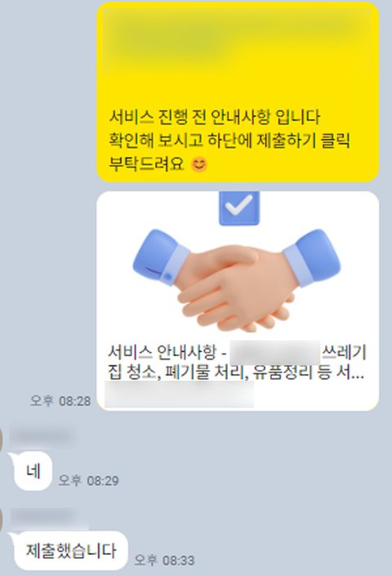Click the blurred URL at the card bottom
Image resolution: width=392 pixels, height=576 pixels.
coord(179,394)
